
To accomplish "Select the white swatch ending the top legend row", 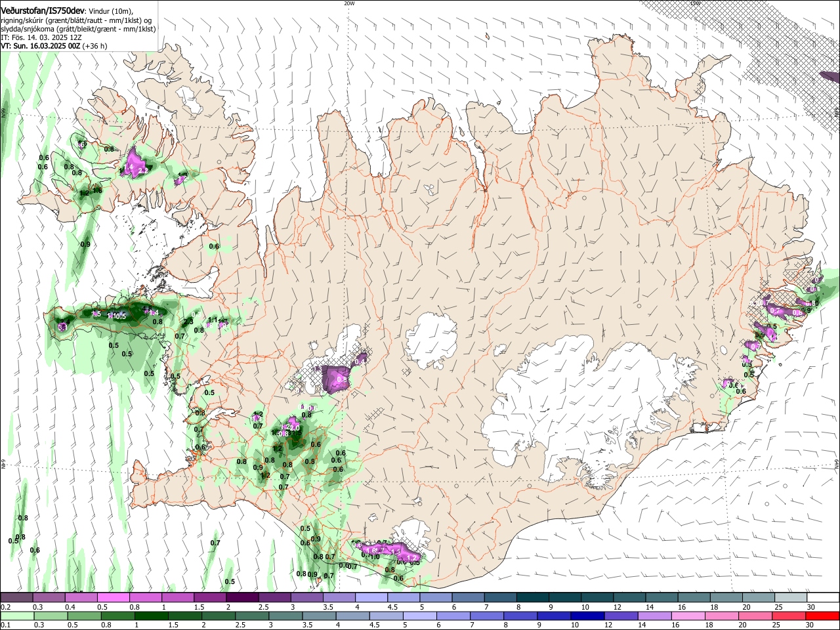I will pos(824,598).
